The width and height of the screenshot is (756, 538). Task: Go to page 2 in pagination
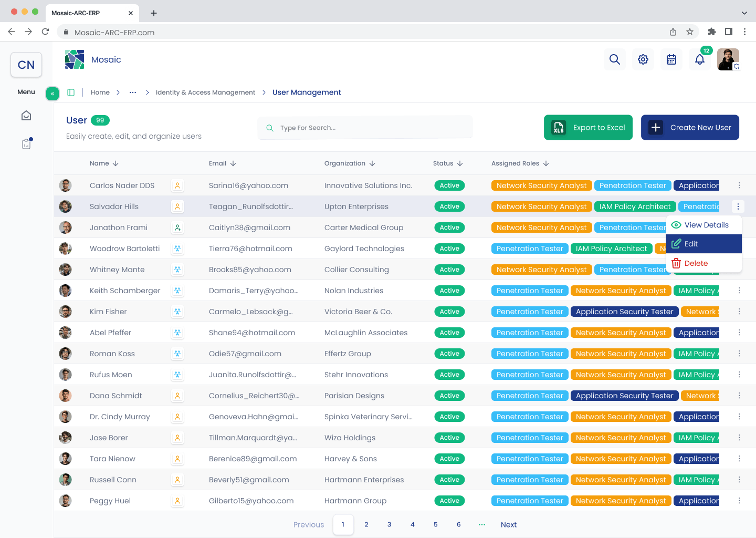point(366,524)
